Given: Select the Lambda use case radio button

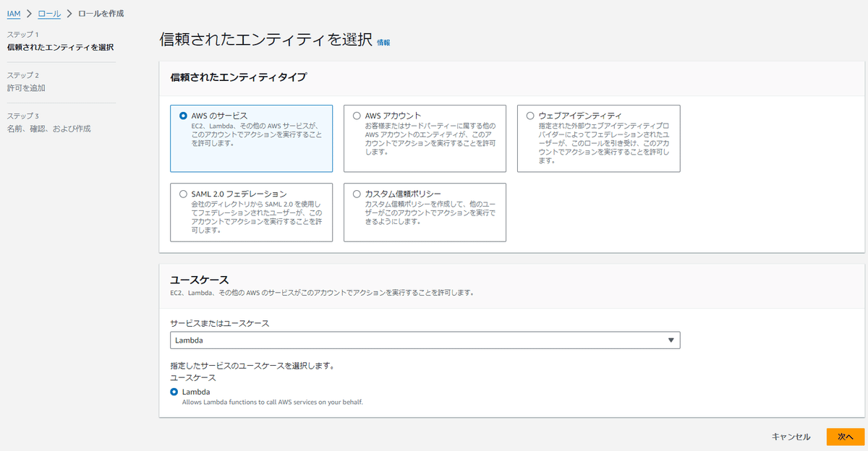Looking at the screenshot, I should tap(174, 392).
